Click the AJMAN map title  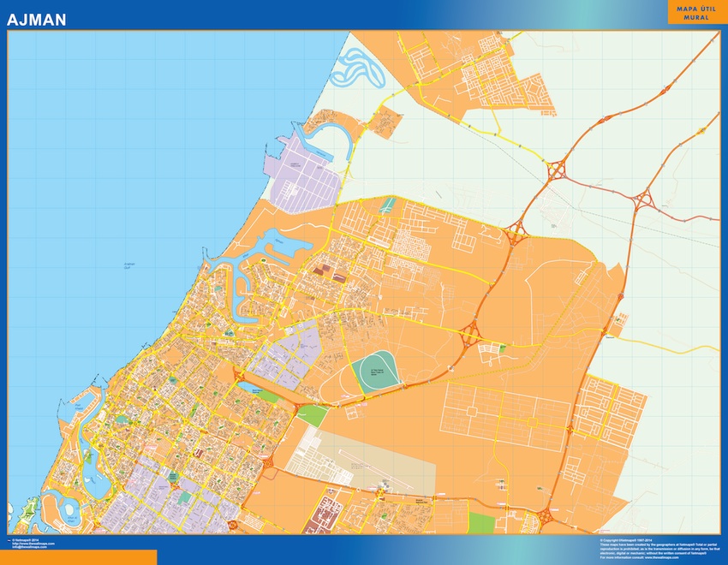click(37, 18)
